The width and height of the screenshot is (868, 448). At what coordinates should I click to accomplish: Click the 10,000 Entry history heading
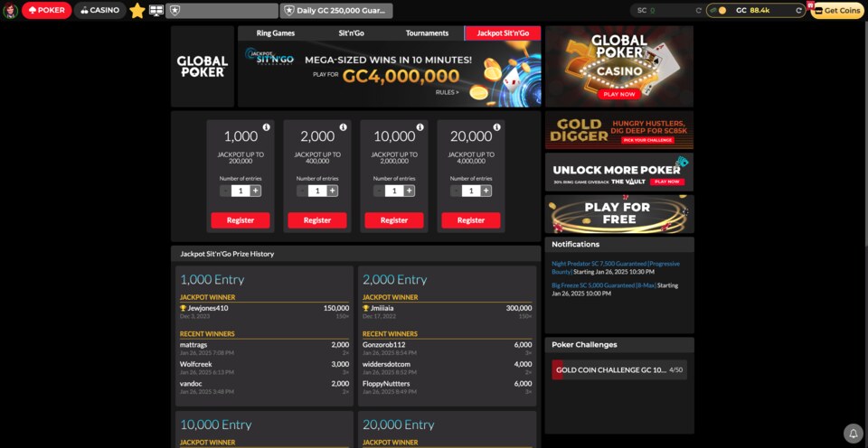pyautogui.click(x=216, y=425)
